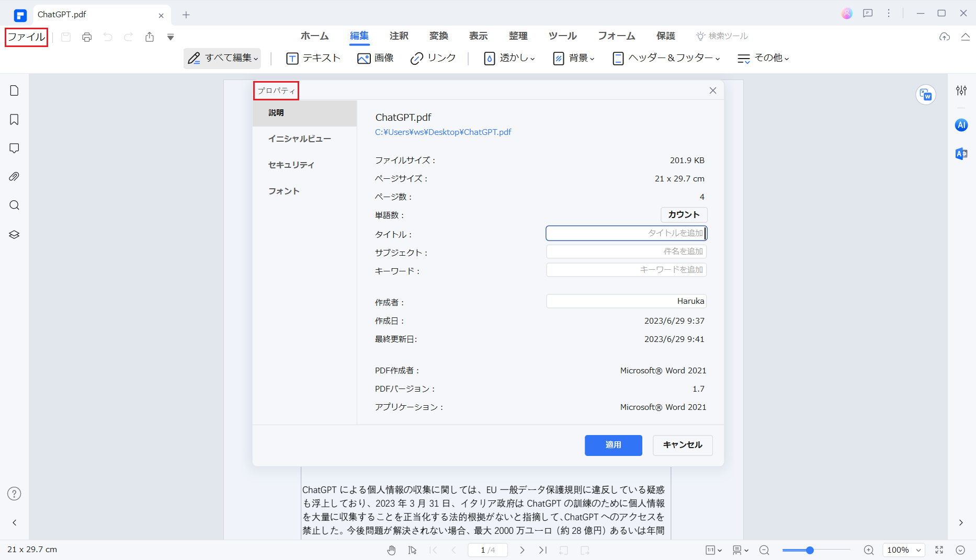Click the cloud upload icon

945,37
